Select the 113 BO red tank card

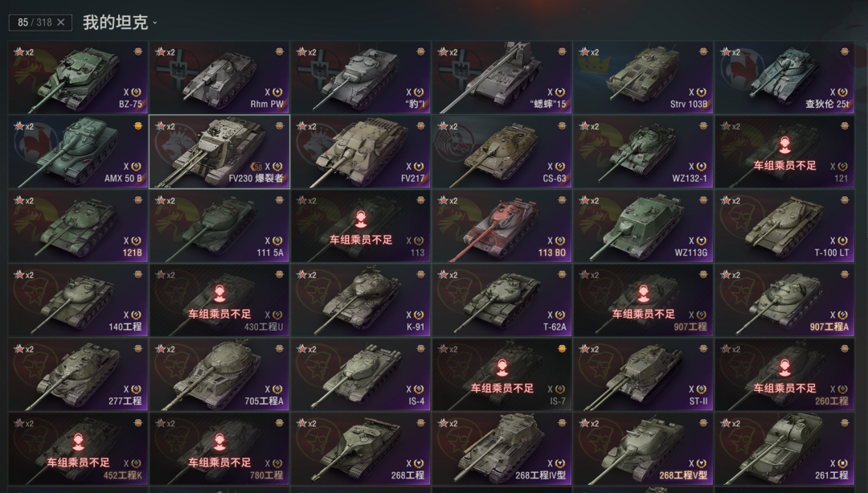(x=502, y=226)
